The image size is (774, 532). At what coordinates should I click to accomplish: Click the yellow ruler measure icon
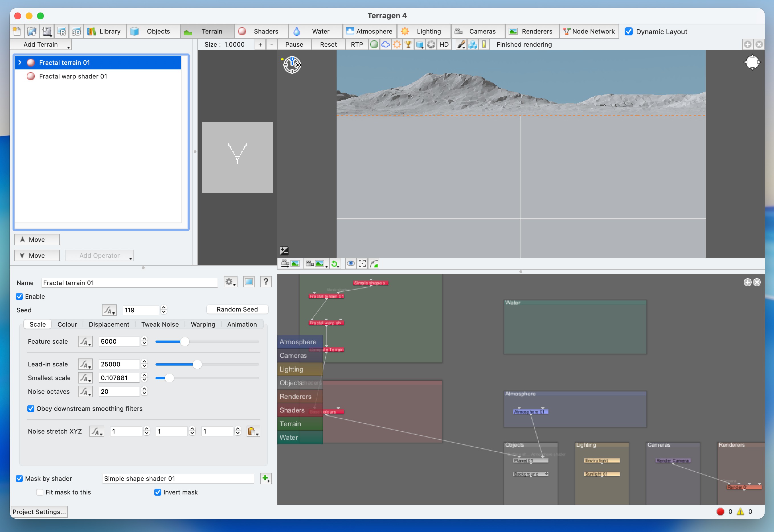484,44
